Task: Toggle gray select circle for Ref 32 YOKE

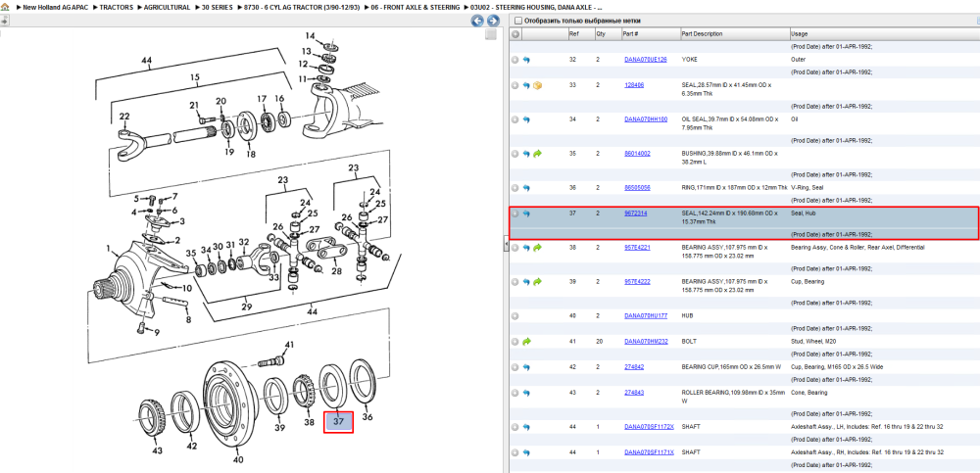Action: click(x=515, y=60)
